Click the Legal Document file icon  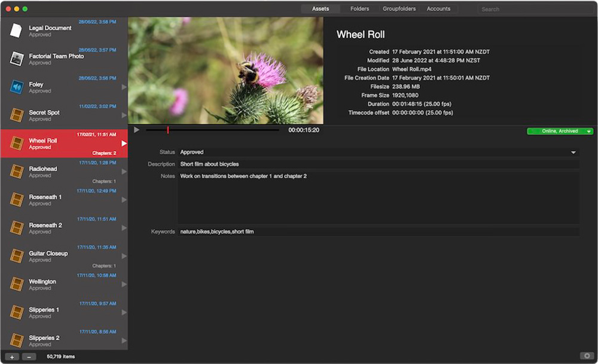pyautogui.click(x=17, y=30)
